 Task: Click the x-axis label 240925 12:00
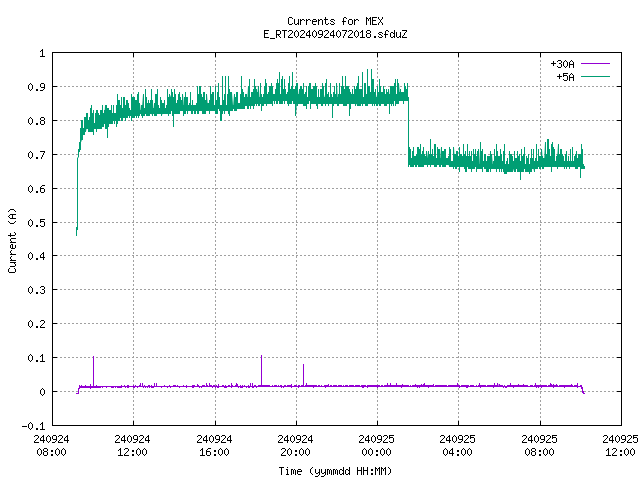620,445
